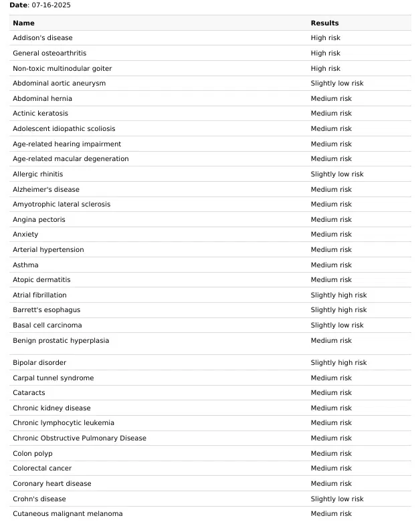Select Amyotrophic lateral sclerosis in the table
420x524 pixels.
click(62, 205)
